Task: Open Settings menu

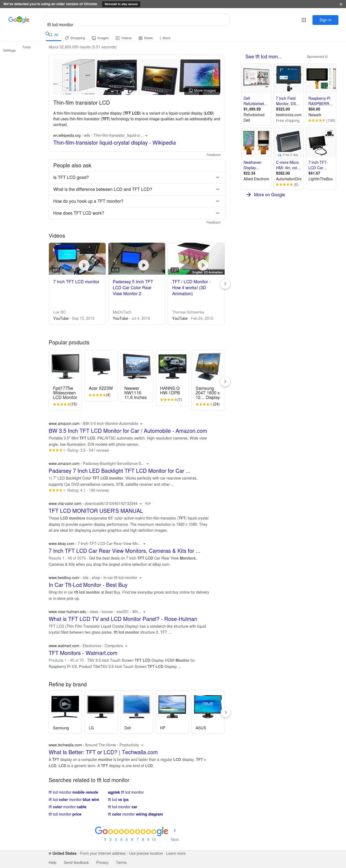Action: [9, 51]
